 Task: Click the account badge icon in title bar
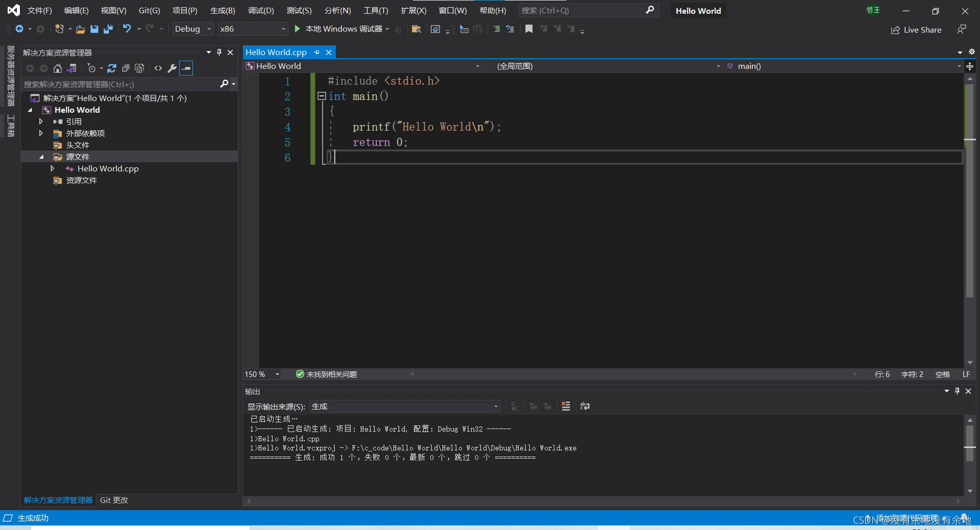(873, 10)
